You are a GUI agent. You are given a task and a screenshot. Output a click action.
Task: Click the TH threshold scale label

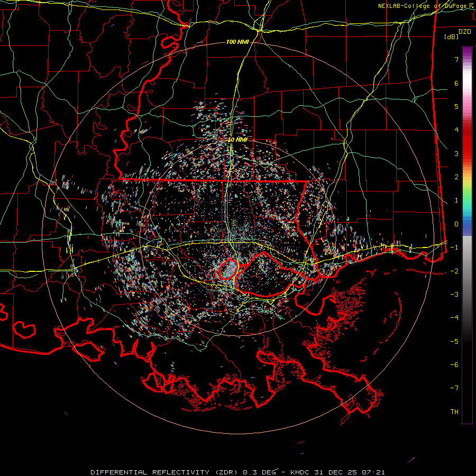point(454,412)
